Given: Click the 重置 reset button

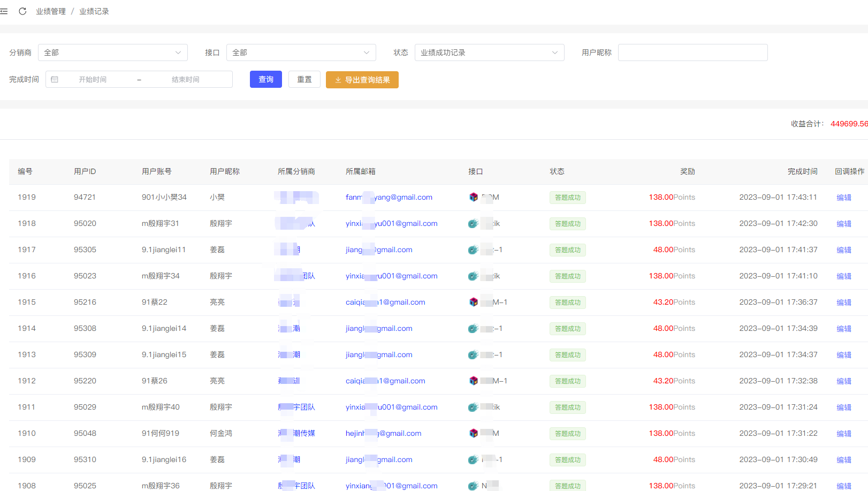Looking at the screenshot, I should click(x=304, y=79).
